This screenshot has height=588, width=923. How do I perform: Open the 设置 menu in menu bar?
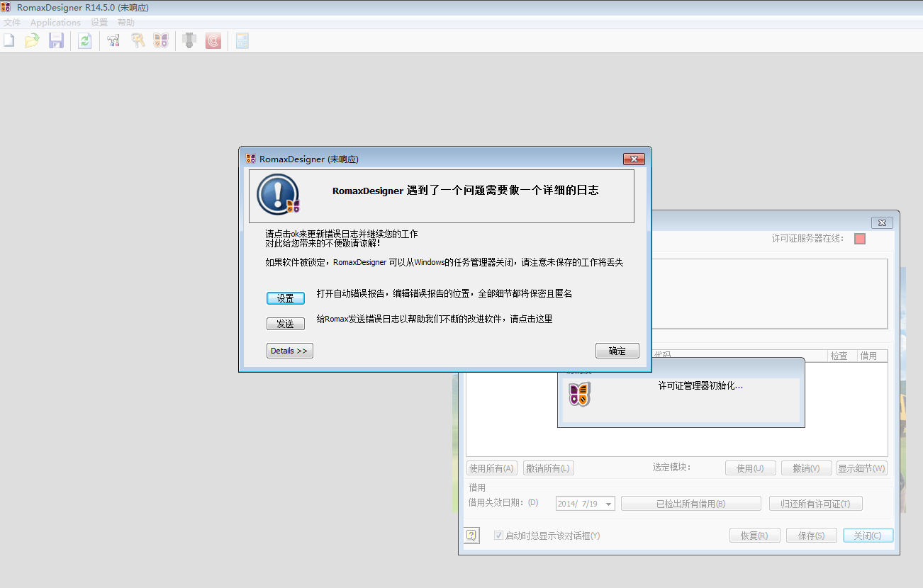[x=99, y=23]
